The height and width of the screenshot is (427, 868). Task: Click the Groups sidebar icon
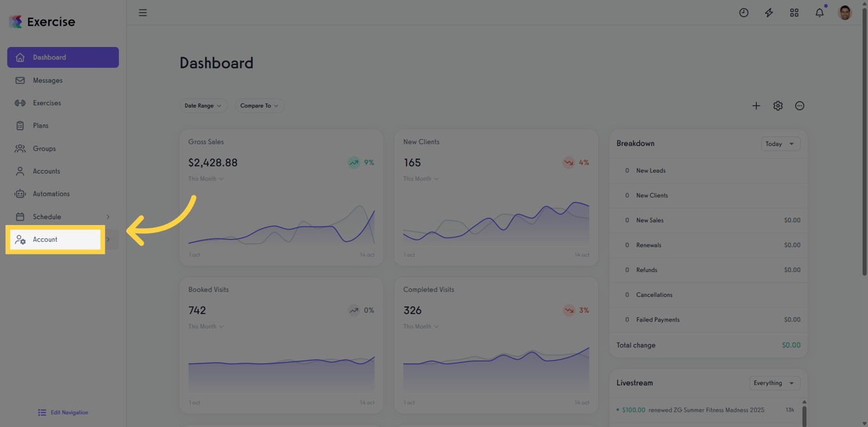click(21, 148)
